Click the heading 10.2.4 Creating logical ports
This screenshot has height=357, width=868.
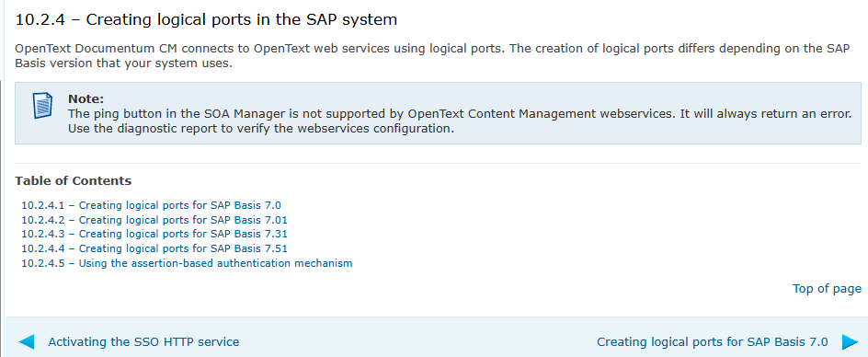[206, 20]
